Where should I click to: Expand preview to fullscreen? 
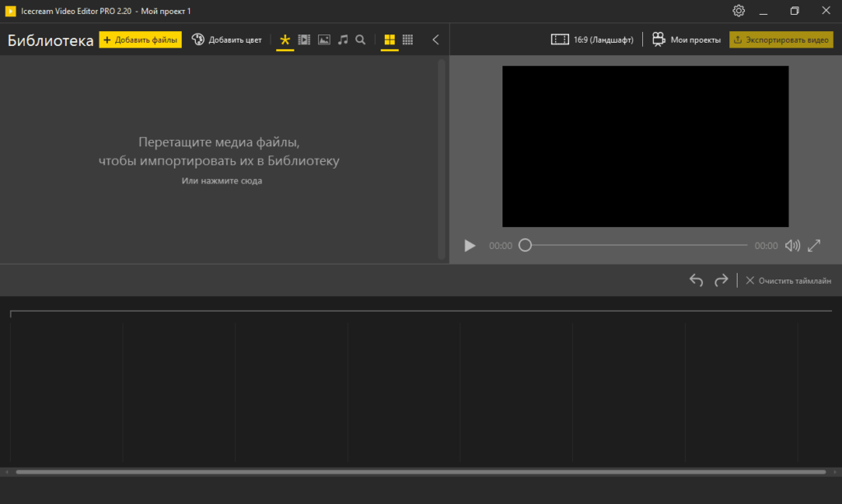click(x=814, y=246)
